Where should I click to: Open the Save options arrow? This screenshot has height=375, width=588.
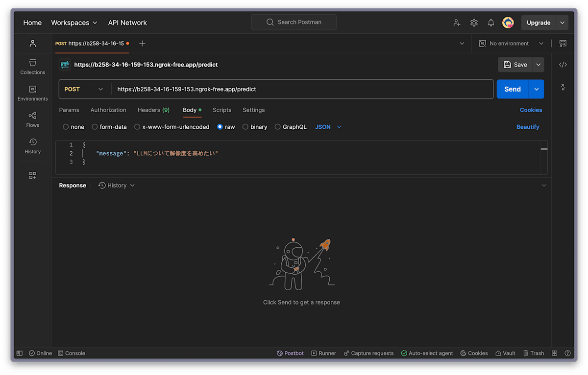pos(538,65)
